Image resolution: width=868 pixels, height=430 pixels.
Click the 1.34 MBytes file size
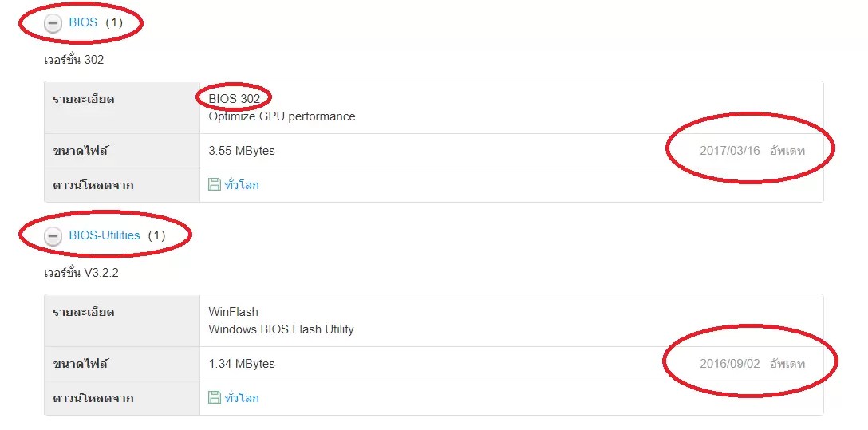click(x=242, y=364)
